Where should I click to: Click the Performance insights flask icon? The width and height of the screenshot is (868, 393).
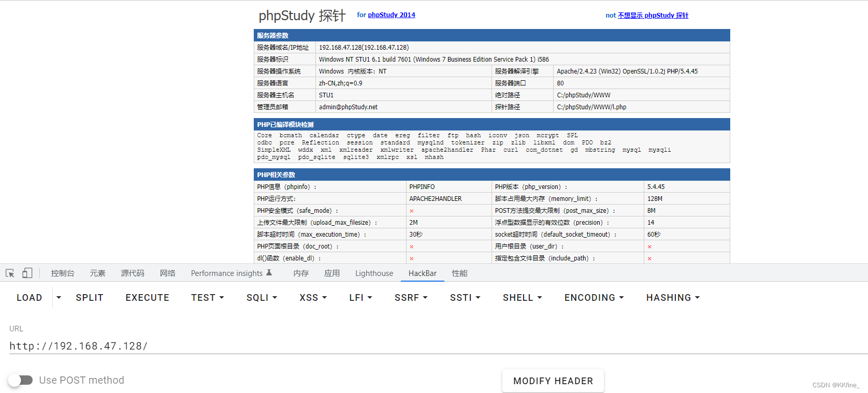pos(269,272)
